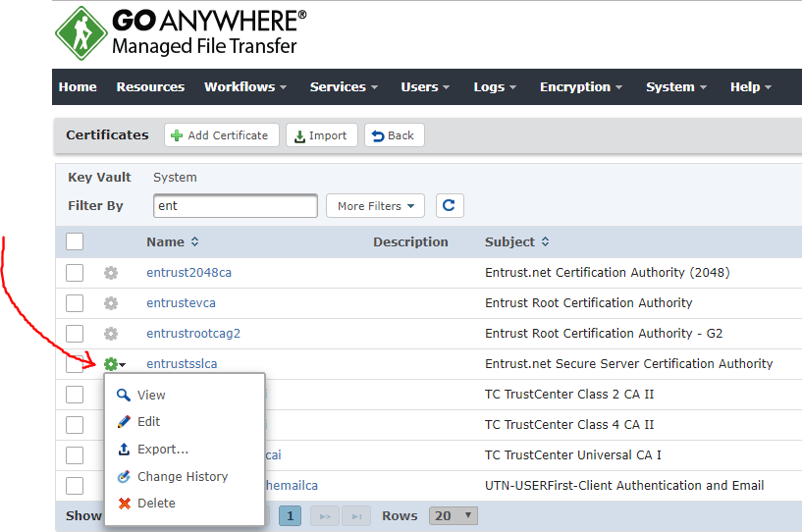Toggle the select-all checkbox in header
Viewport: 802px width, 532px height.
[x=75, y=241]
